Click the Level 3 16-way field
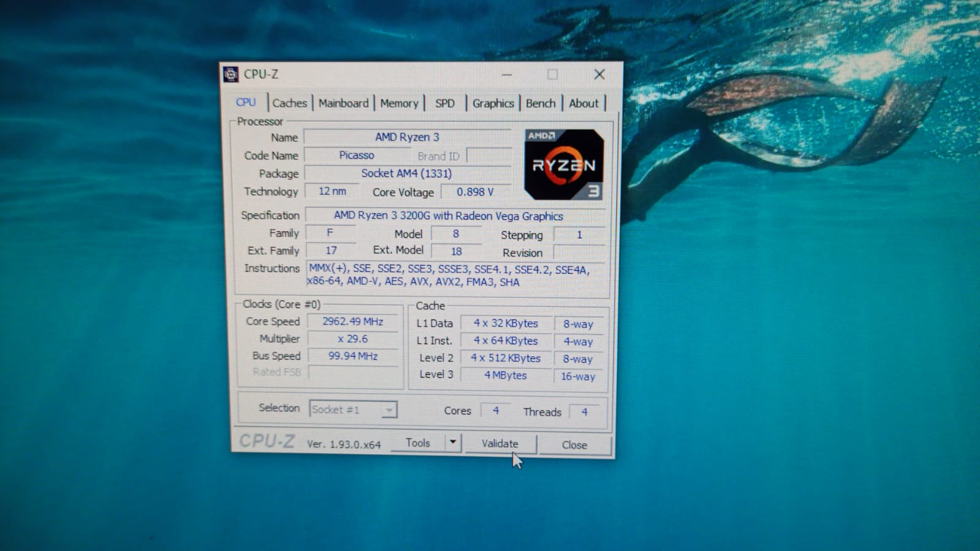980x551 pixels. coord(579,376)
